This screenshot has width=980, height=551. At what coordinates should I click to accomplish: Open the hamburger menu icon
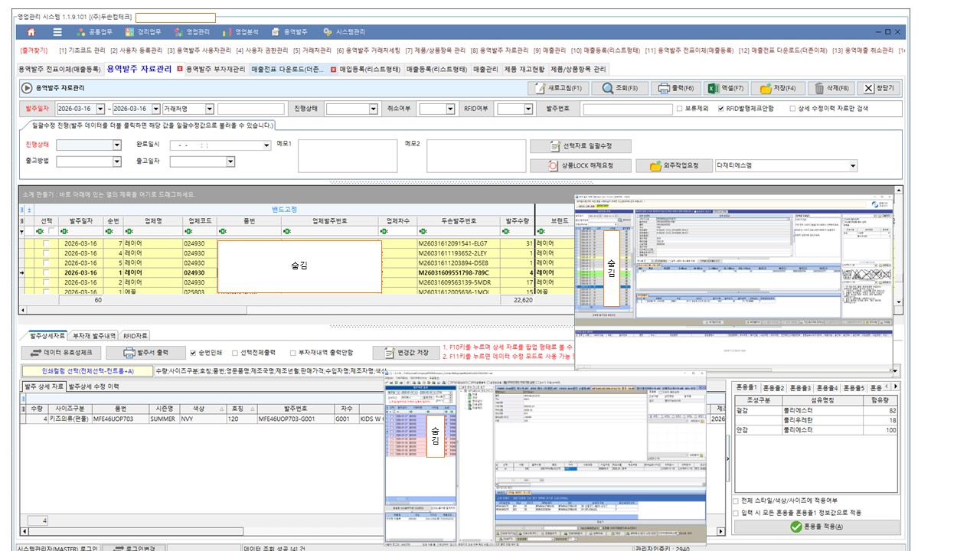pyautogui.click(x=57, y=32)
